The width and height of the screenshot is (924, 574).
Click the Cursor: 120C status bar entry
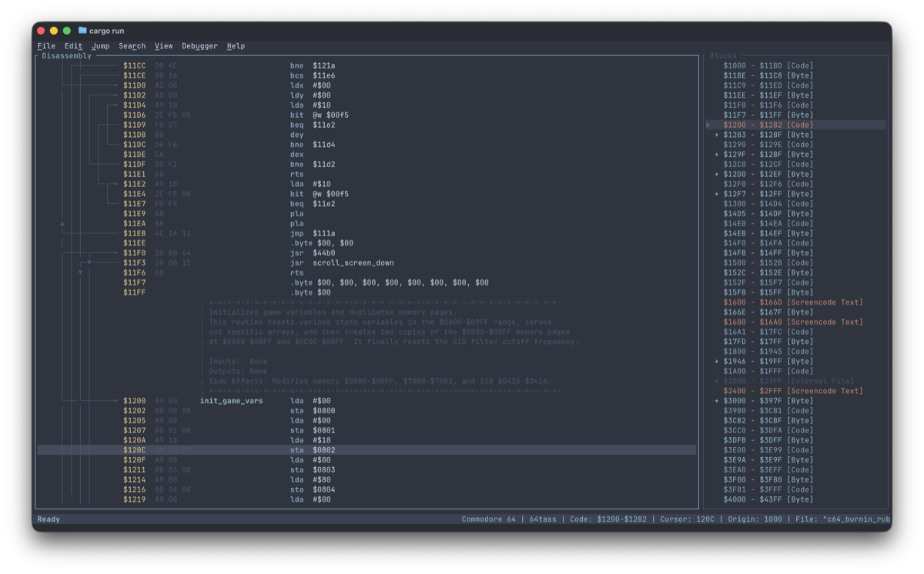pyautogui.click(x=688, y=519)
